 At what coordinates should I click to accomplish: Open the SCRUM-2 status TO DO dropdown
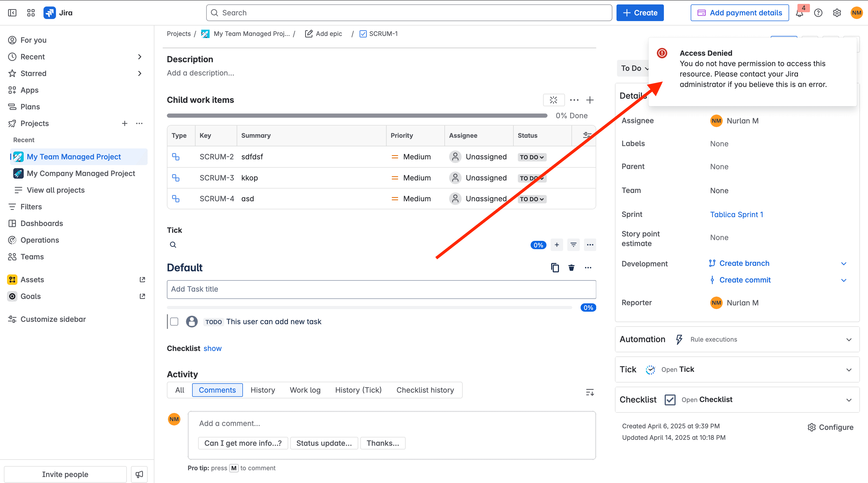[x=532, y=157]
